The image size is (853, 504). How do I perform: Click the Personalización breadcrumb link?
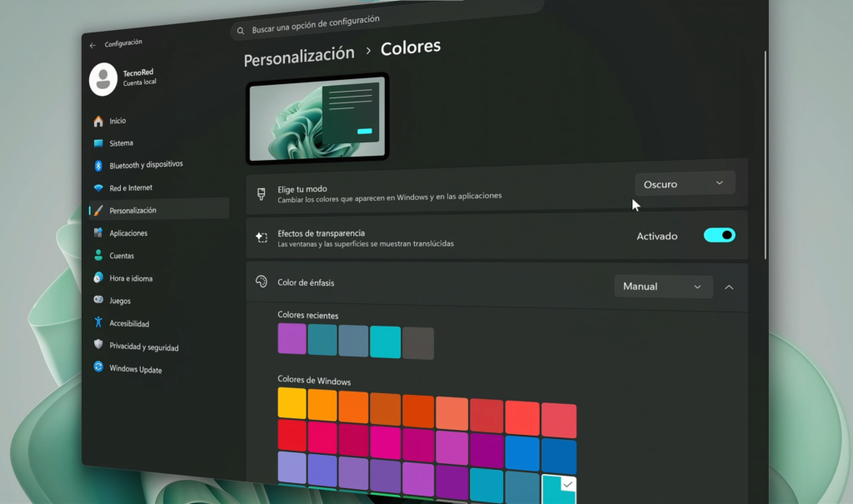pos(299,55)
